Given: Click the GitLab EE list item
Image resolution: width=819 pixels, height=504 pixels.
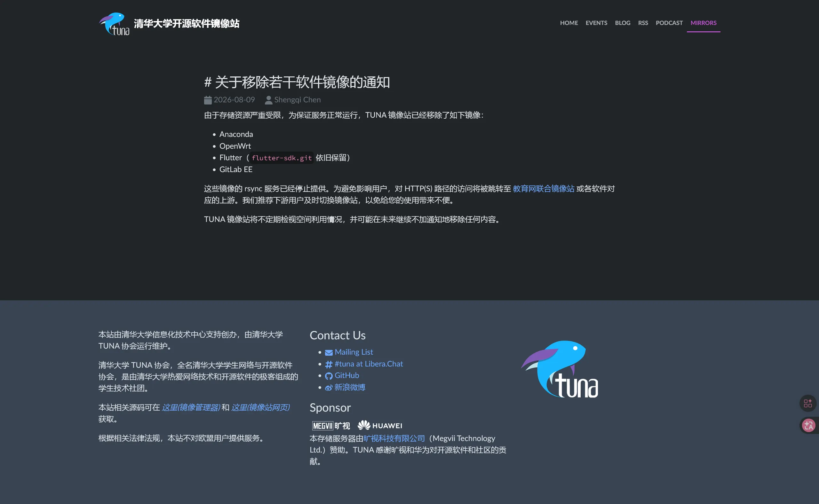Looking at the screenshot, I should pos(236,169).
